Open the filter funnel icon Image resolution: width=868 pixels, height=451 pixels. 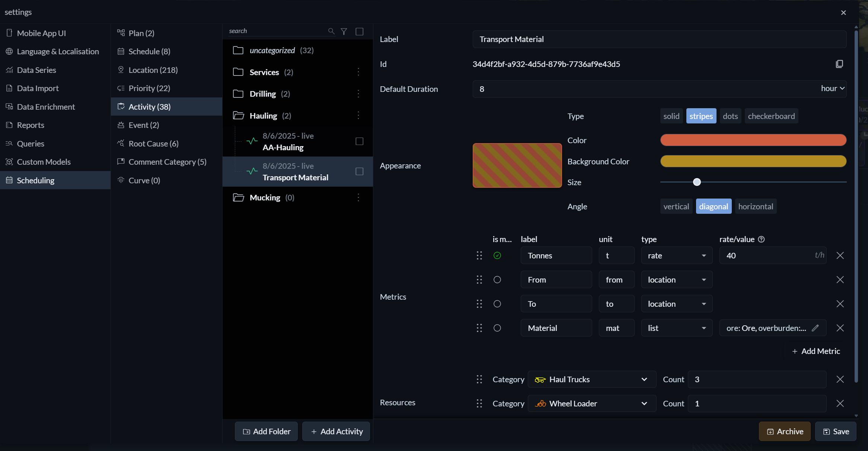click(344, 31)
